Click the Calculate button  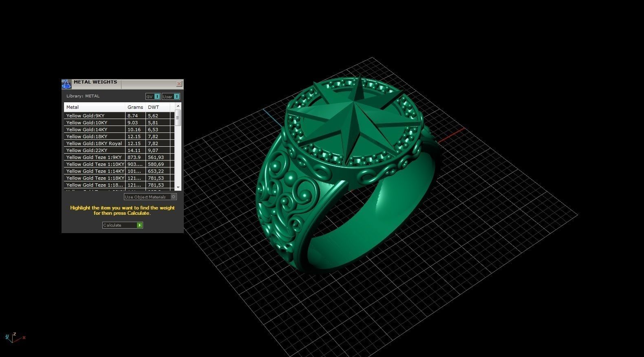click(122, 225)
